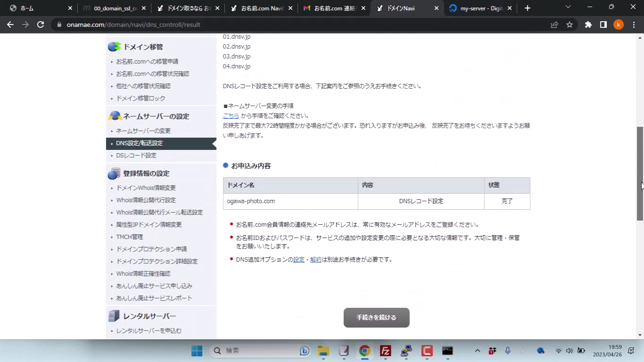Bookmark this page with the star icon
Image resolution: width=644 pixels, height=362 pixels.
[570, 25]
